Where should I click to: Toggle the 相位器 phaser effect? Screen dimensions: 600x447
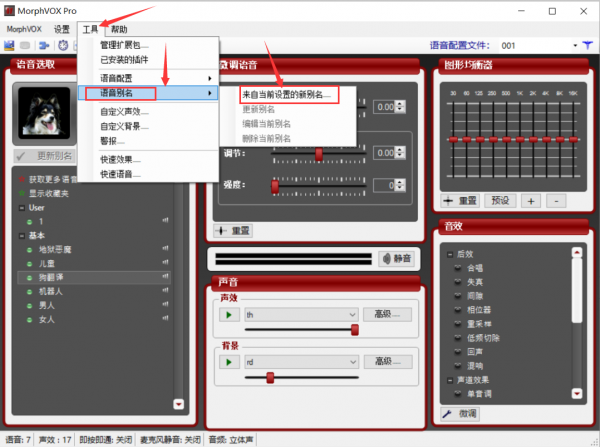pos(458,310)
